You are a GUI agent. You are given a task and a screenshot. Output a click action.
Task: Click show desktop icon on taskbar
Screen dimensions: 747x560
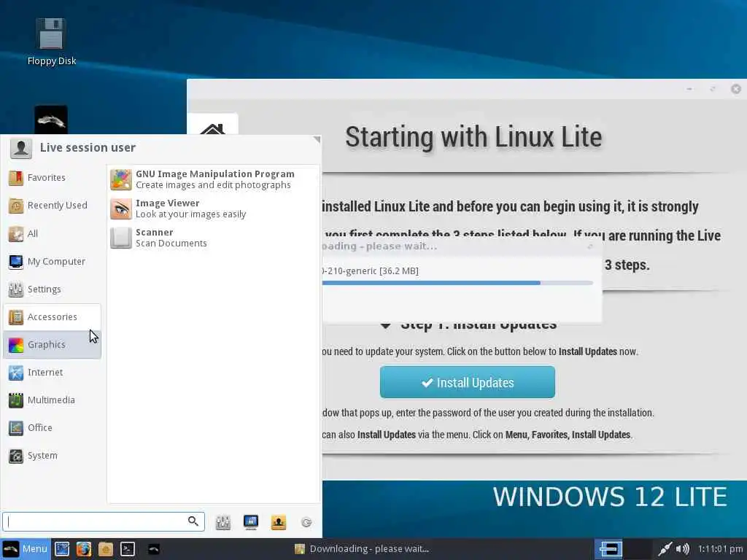pos(62,549)
